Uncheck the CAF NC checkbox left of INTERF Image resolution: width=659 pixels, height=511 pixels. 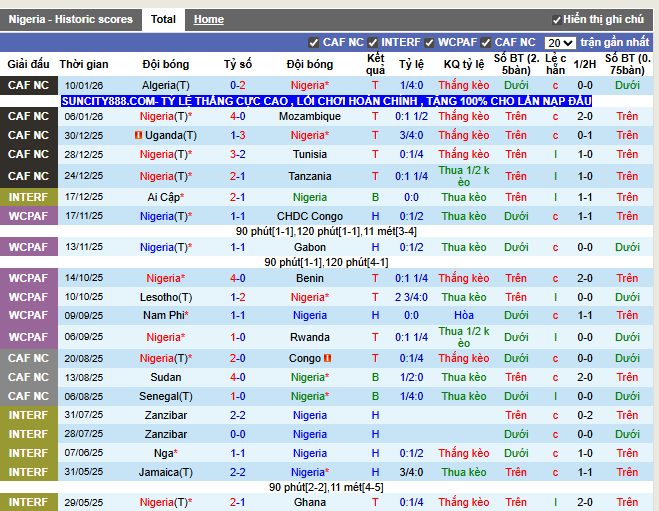(313, 42)
